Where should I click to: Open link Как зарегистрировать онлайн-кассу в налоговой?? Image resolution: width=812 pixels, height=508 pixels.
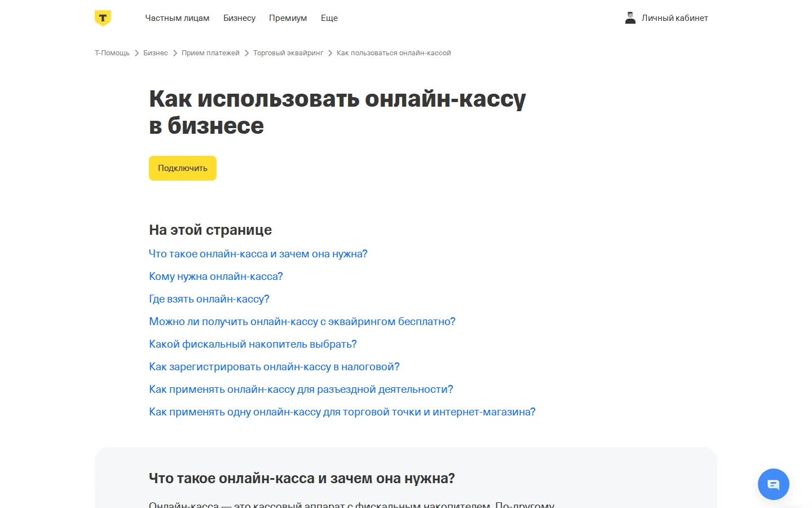click(274, 367)
